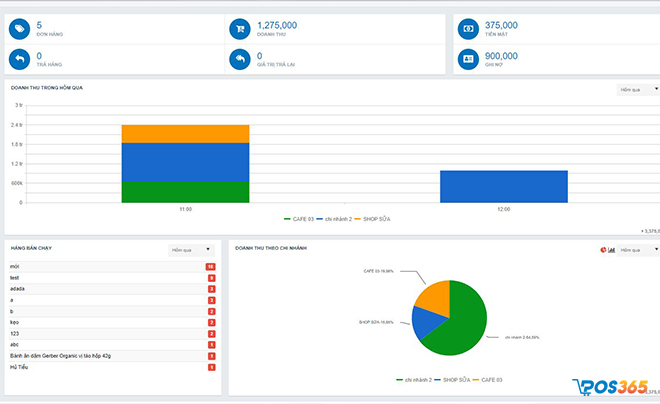
Task: Click the green segment of the 11:00 bar
Action: (185, 192)
